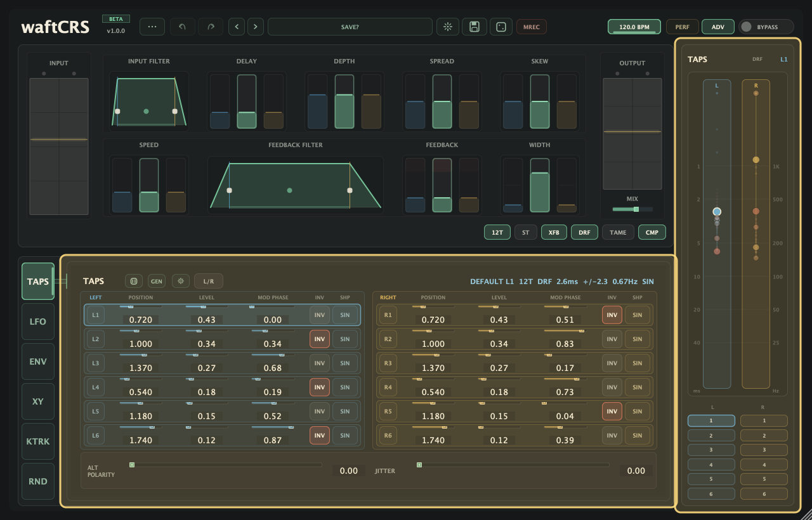Click the undo arrow icon
Screen dimensions: 812x520
183,27
